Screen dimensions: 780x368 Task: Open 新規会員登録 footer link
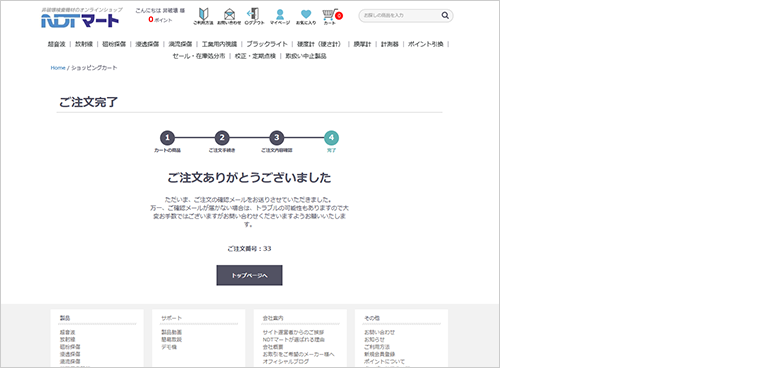380,354
